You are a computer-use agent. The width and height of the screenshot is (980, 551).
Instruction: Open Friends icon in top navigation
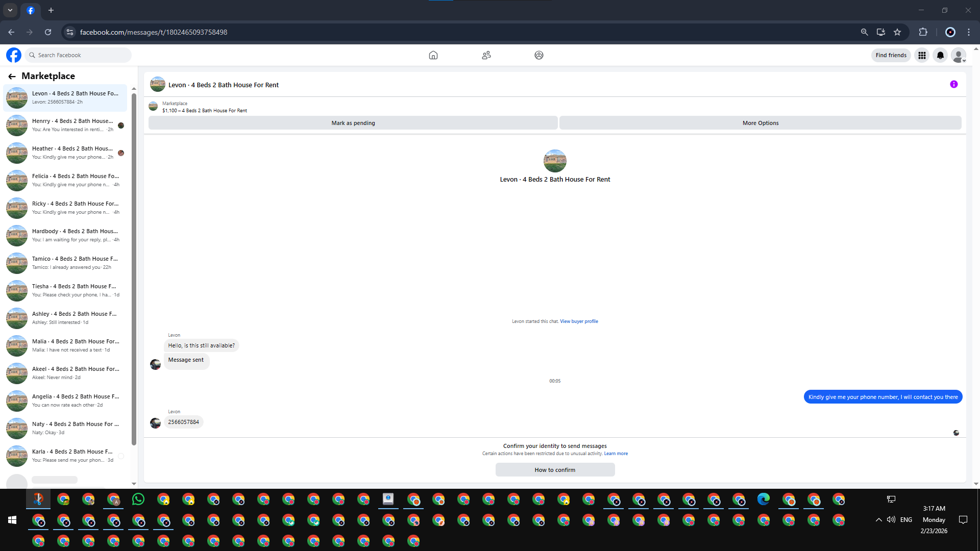(x=486, y=55)
